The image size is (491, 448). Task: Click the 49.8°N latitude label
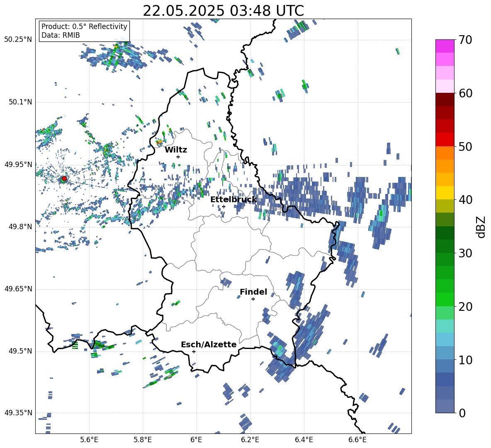pos(20,227)
